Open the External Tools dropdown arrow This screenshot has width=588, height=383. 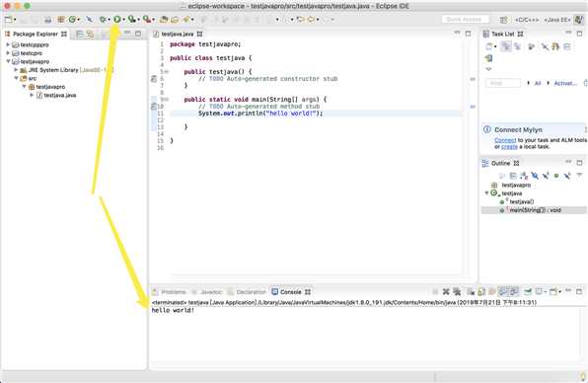(153, 20)
